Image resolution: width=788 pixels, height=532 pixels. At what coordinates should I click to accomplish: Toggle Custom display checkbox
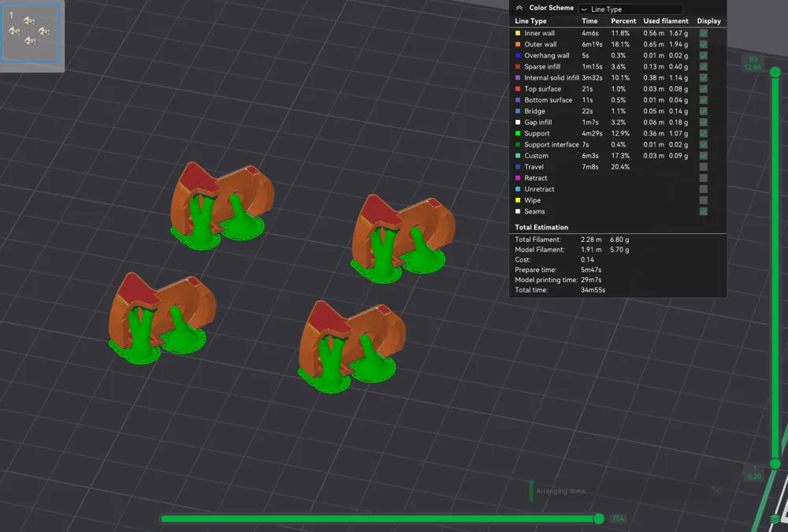(x=704, y=156)
